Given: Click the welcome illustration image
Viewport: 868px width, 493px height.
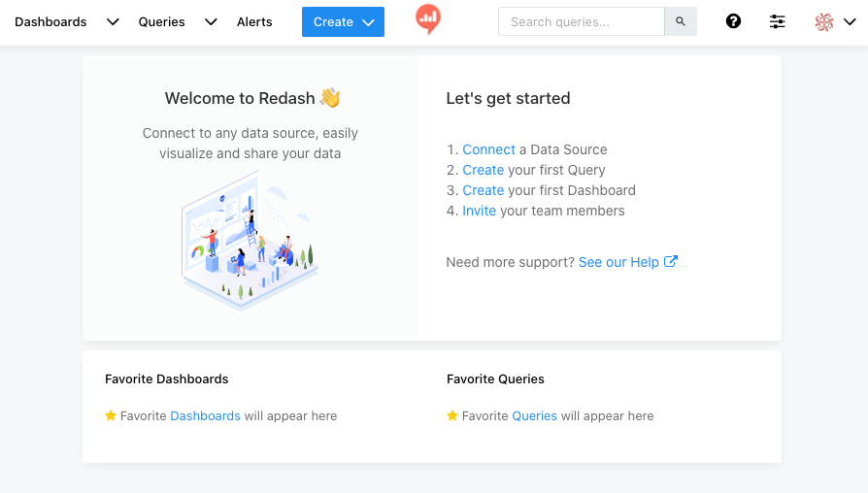Looking at the screenshot, I should [x=250, y=241].
